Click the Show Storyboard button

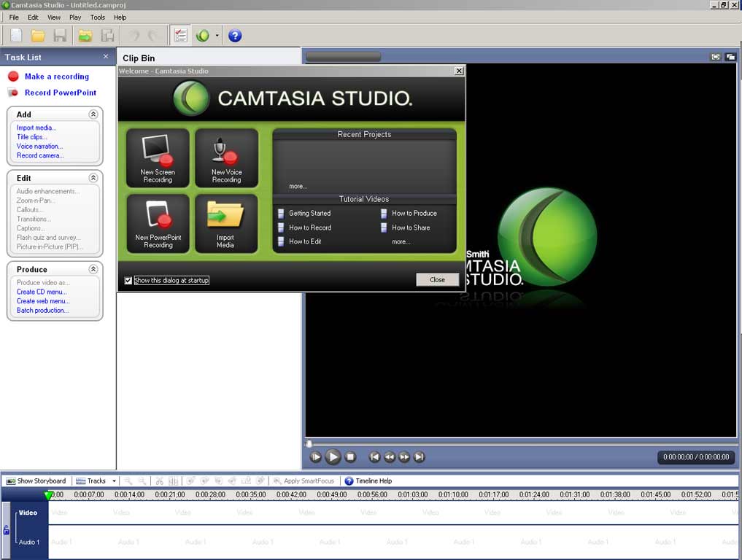tap(36, 481)
